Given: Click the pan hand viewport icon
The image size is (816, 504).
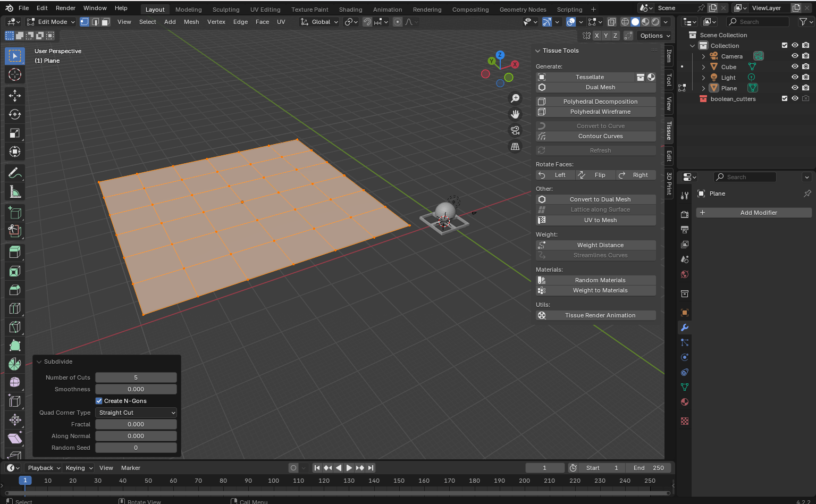Looking at the screenshot, I should click(515, 114).
